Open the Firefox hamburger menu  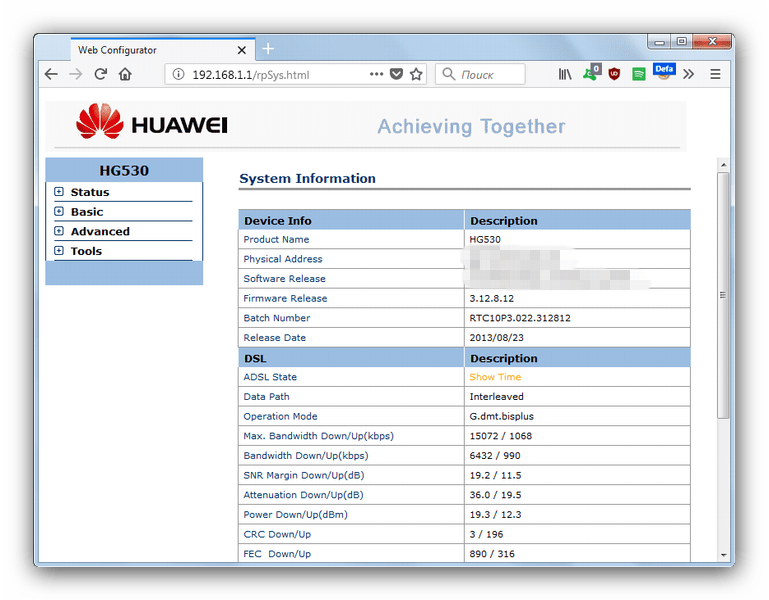point(715,74)
